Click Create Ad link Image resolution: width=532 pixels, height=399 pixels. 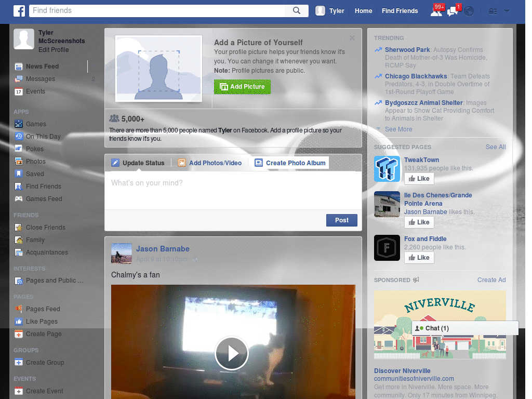coord(491,280)
